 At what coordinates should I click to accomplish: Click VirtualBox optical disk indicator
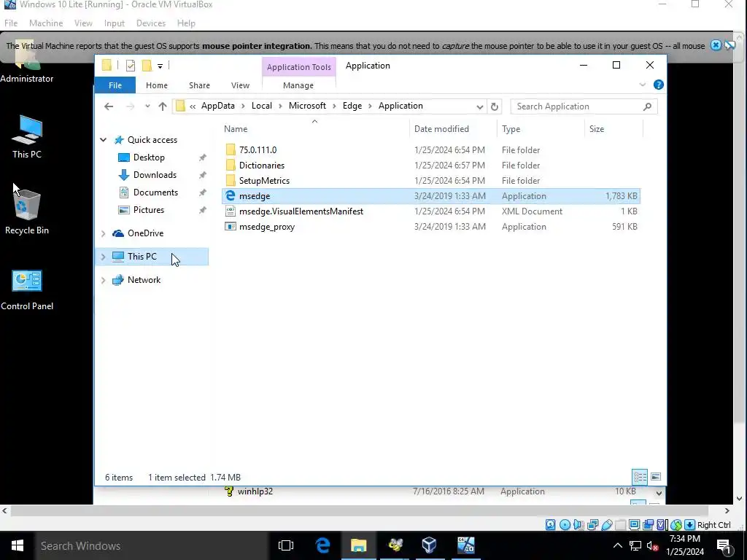click(x=565, y=525)
